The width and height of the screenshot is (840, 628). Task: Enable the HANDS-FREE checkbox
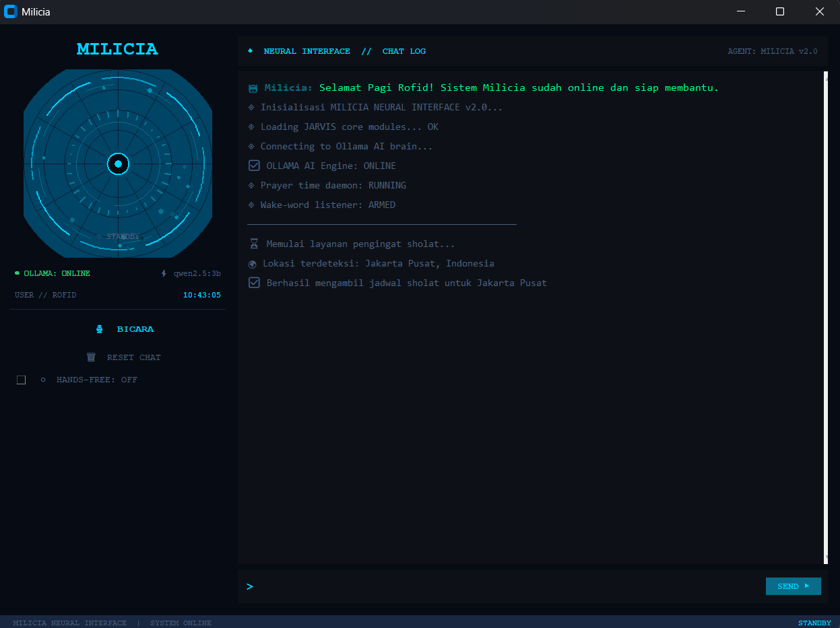click(x=21, y=380)
